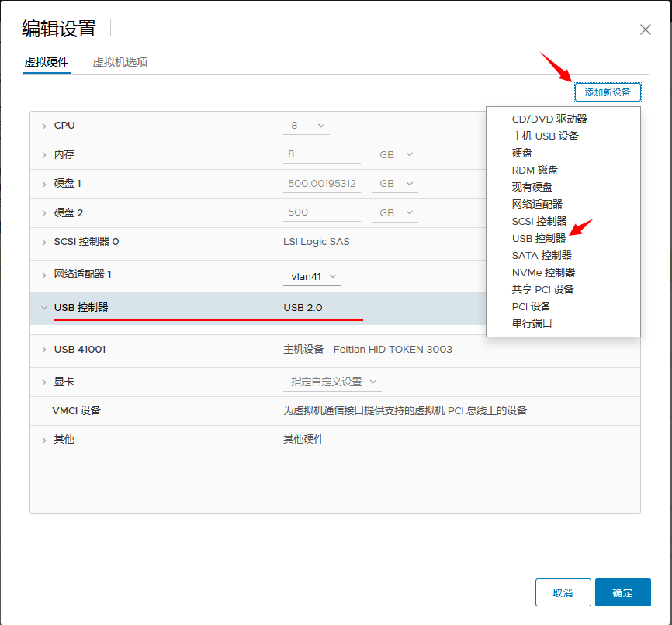Open the memory GB unit dropdown
The width and height of the screenshot is (672, 625).
pos(394,154)
